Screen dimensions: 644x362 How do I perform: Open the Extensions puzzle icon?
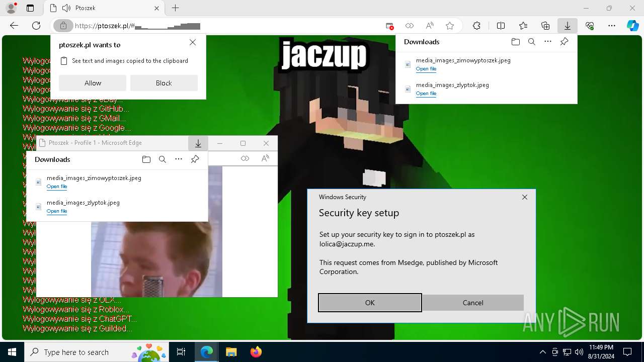pyautogui.click(x=476, y=26)
